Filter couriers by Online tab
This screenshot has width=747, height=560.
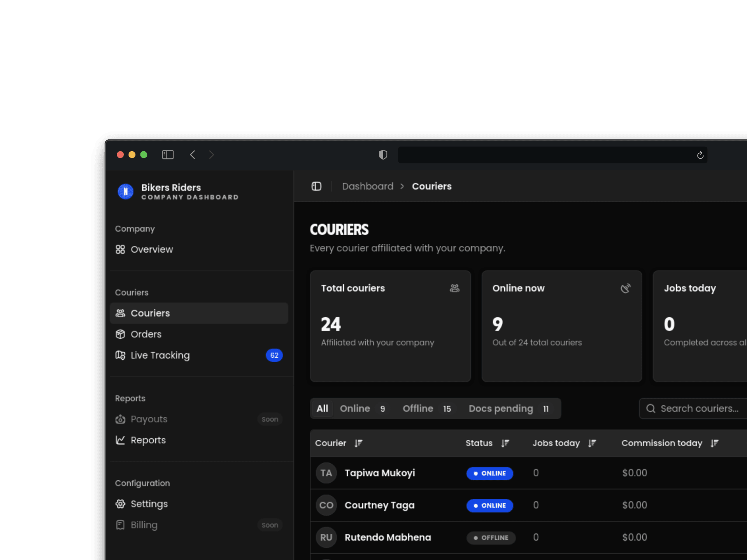tap(362, 408)
